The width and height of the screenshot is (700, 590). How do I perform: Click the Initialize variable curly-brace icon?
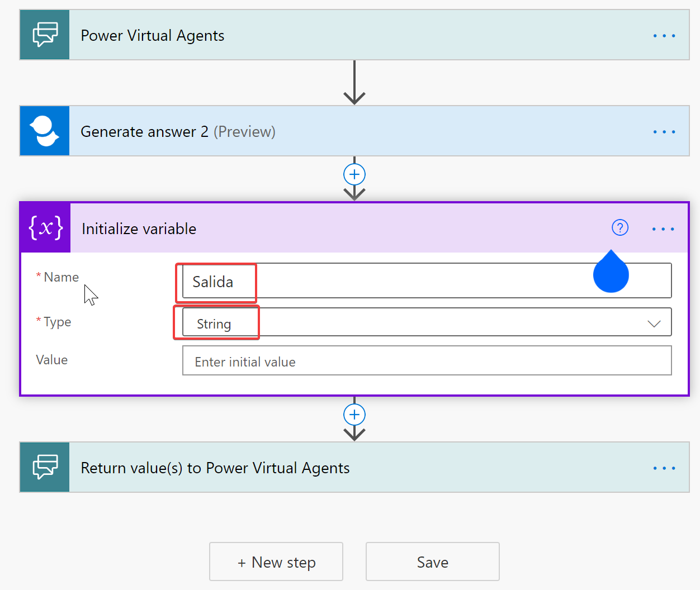point(46,228)
